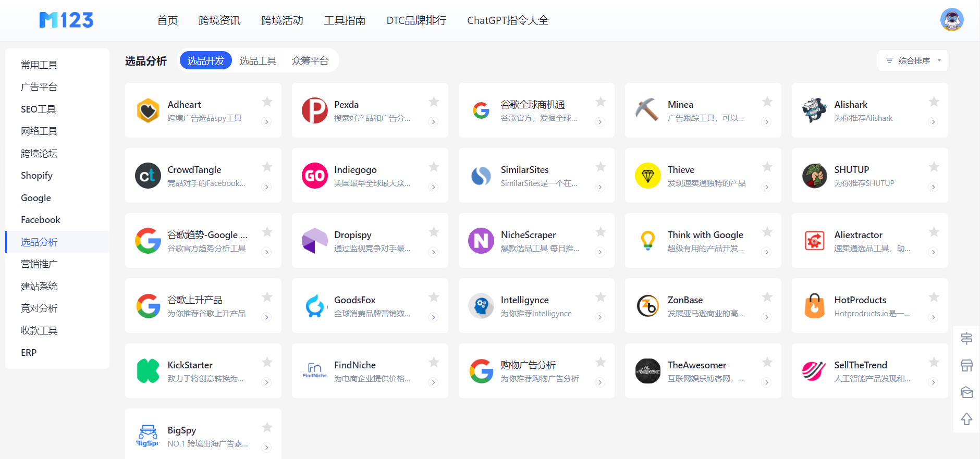
Task: Click the back-to-top arrow icon
Action: [966, 419]
